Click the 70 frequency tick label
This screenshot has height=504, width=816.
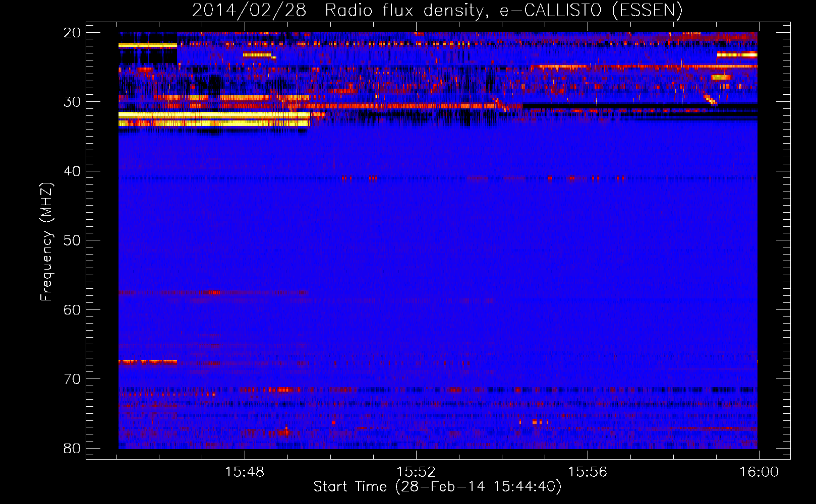[72, 379]
